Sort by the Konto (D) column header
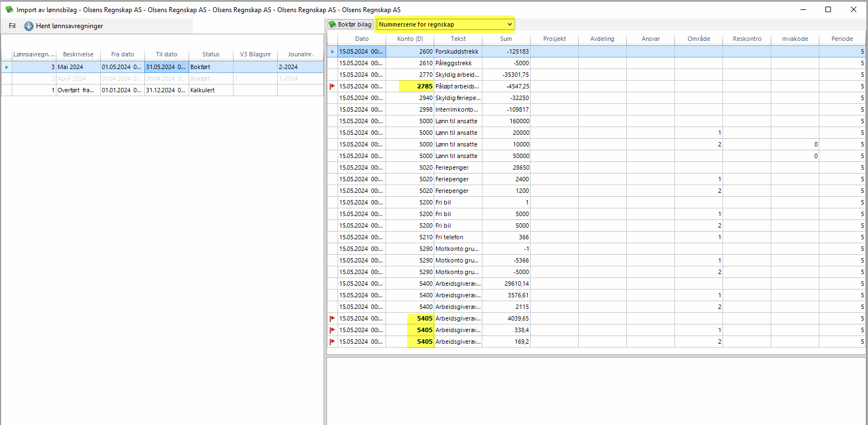 coord(410,39)
